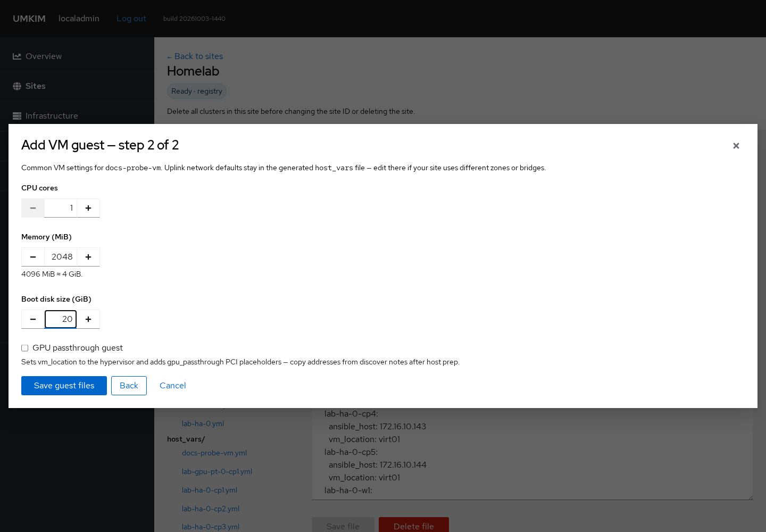Open lab-gpu-pt-0-cp1.yml file
This screenshot has height=532, width=766.
click(217, 472)
